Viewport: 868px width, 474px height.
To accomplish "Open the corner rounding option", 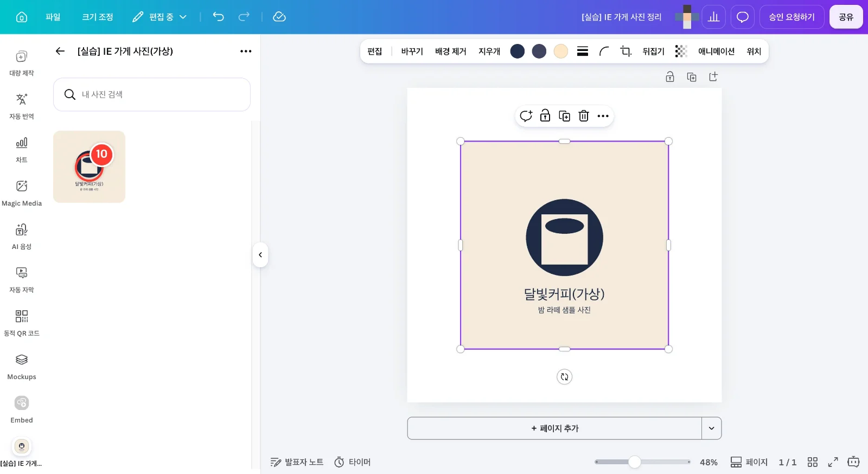I will click(x=604, y=51).
